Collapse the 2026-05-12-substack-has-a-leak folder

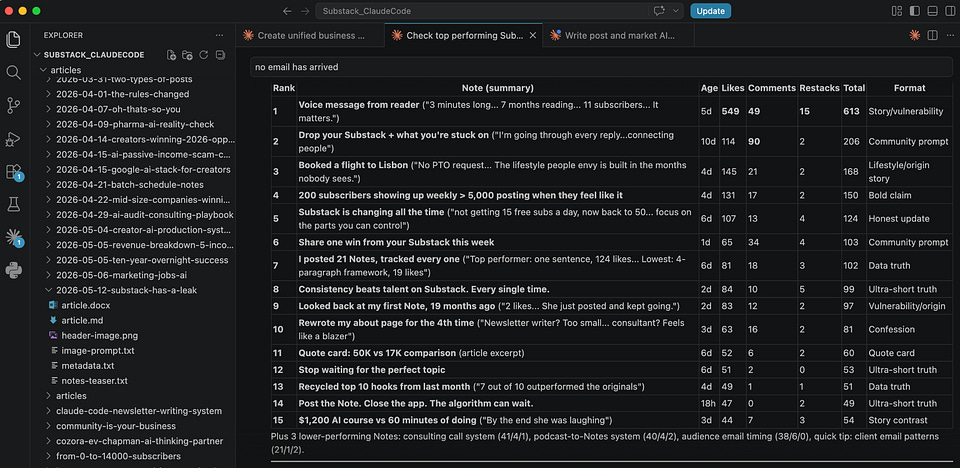coord(126,290)
